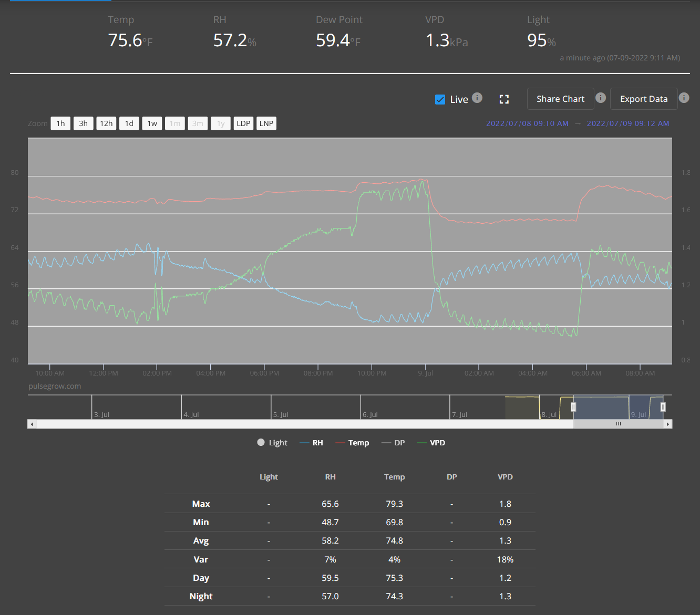Click the Light 95% reading

[x=541, y=40]
